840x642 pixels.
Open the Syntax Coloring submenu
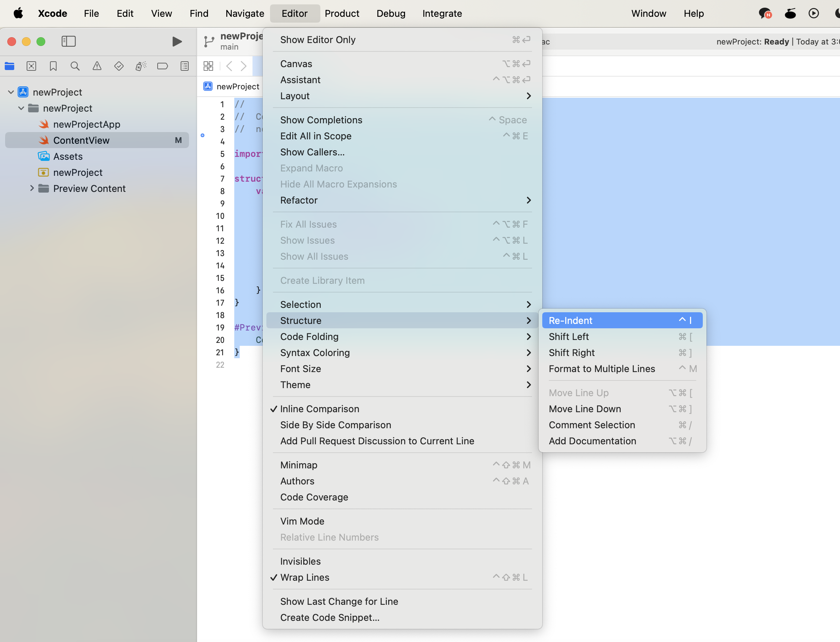(402, 353)
